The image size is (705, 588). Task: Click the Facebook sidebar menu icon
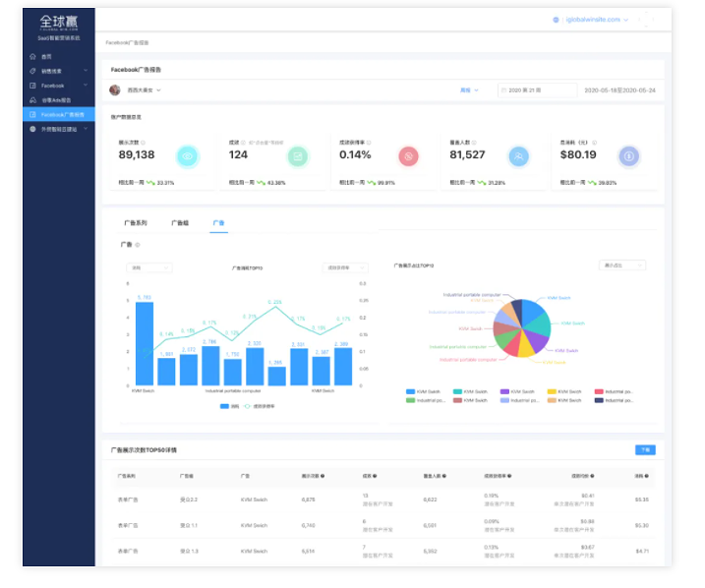coord(32,86)
